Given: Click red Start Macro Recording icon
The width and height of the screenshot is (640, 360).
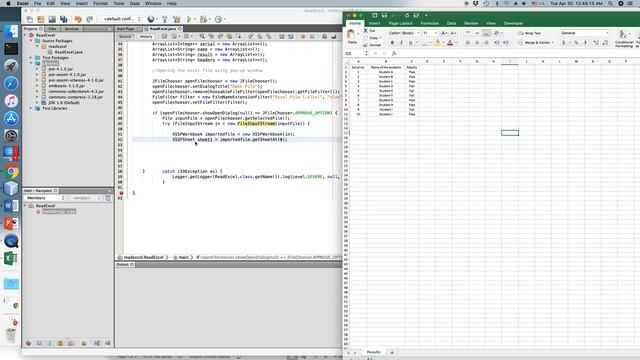Looking at the screenshot, I should click(x=303, y=37).
